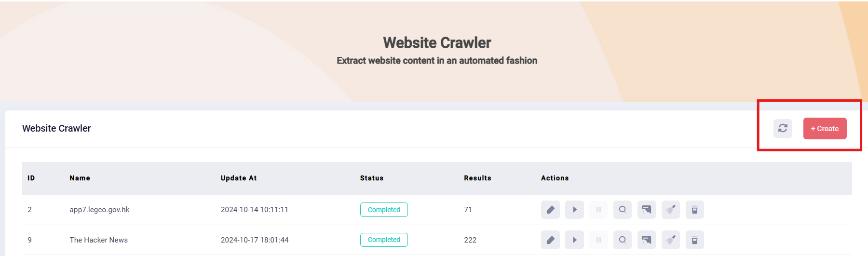Refresh the crawler list
Image resolution: width=868 pixels, height=256 pixels.
point(783,128)
